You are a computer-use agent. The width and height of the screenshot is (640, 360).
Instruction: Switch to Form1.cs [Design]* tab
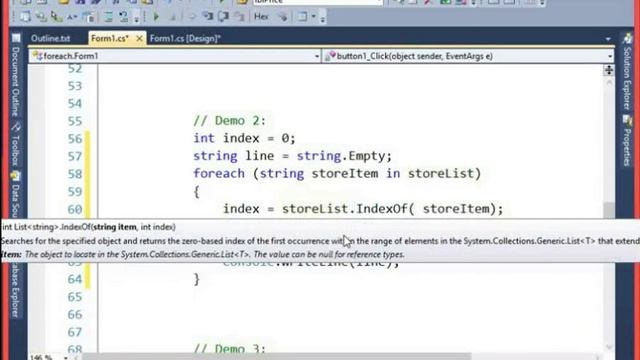click(x=185, y=38)
